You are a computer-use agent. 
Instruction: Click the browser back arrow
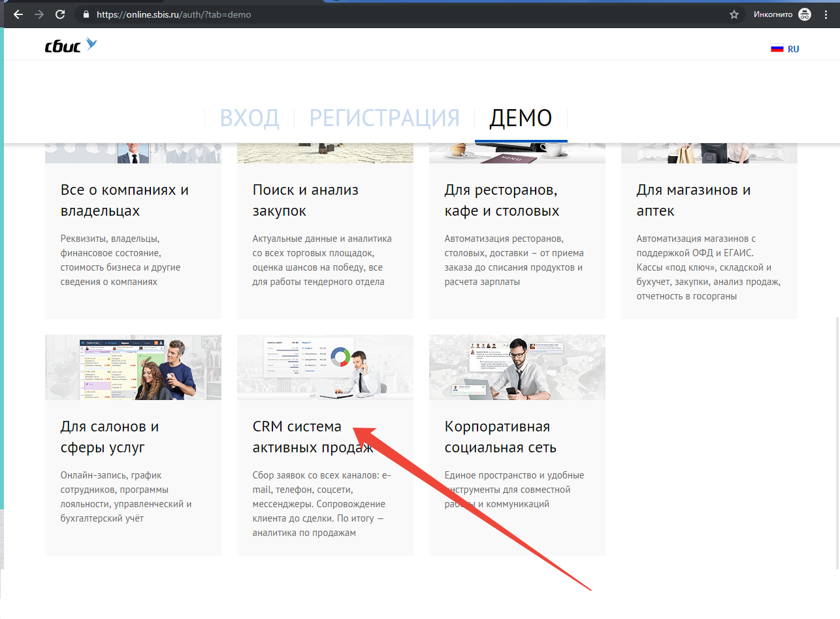(18, 14)
